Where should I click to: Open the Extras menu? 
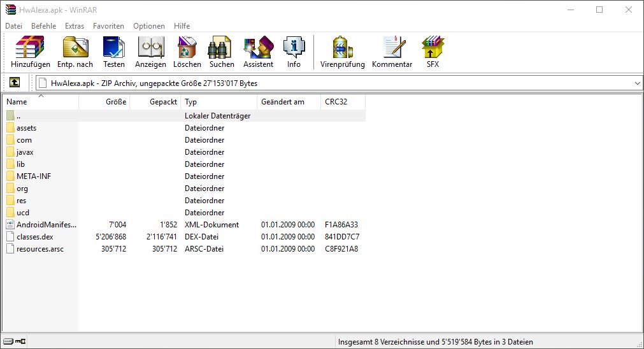[x=75, y=26]
